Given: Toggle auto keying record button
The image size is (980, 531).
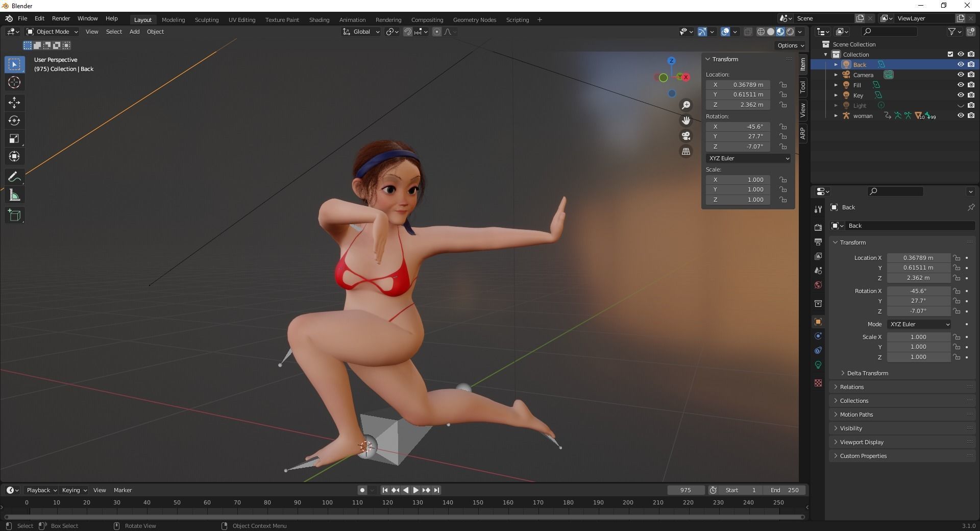Looking at the screenshot, I should click(362, 490).
